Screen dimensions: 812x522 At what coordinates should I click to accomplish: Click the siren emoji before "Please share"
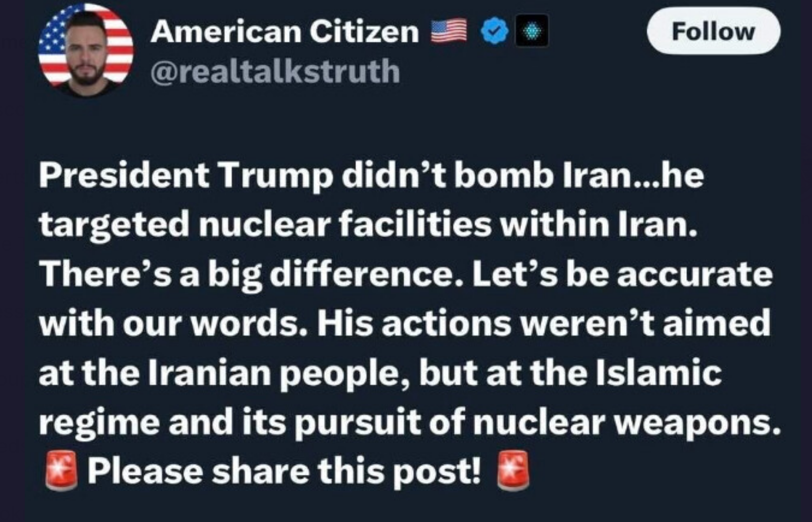point(62,470)
